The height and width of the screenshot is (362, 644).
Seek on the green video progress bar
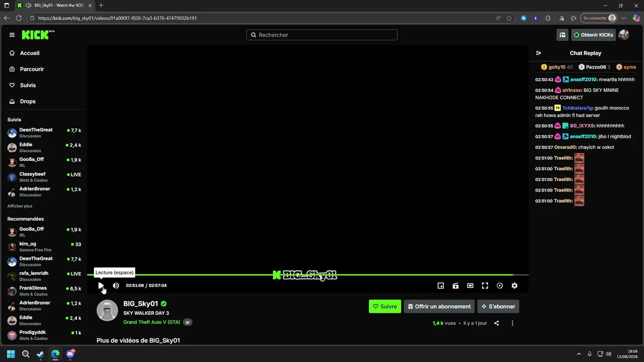(x=307, y=275)
